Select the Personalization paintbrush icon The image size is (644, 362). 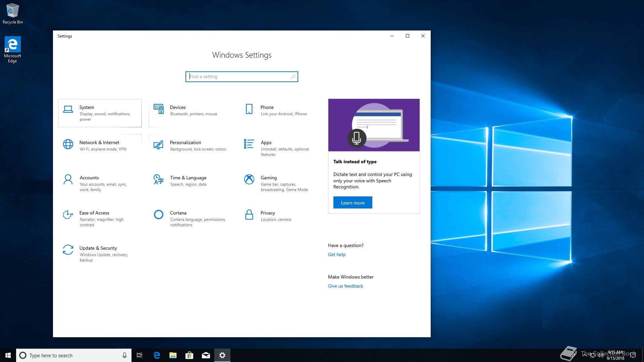[158, 144]
